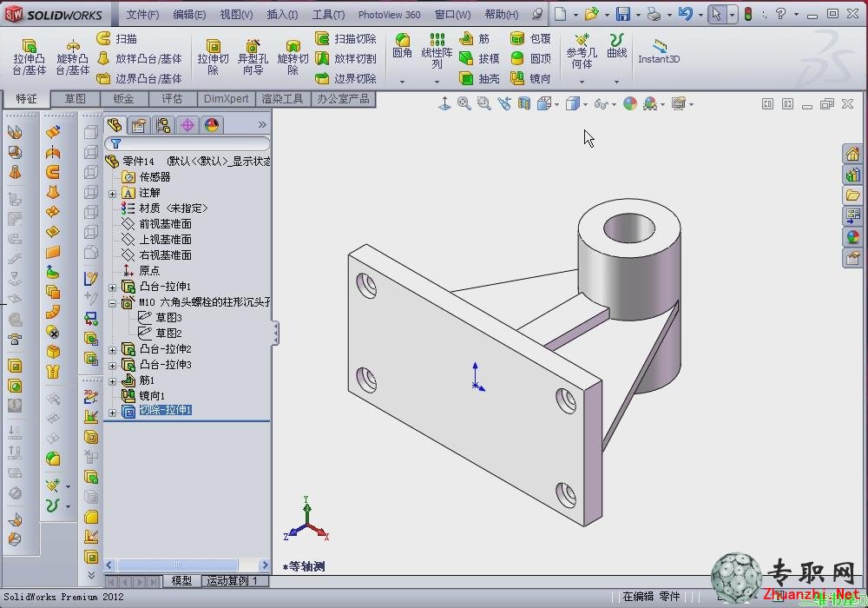Expand the 切除-拉伸1 feature
Viewport: 868px width, 608px height.
point(112,413)
